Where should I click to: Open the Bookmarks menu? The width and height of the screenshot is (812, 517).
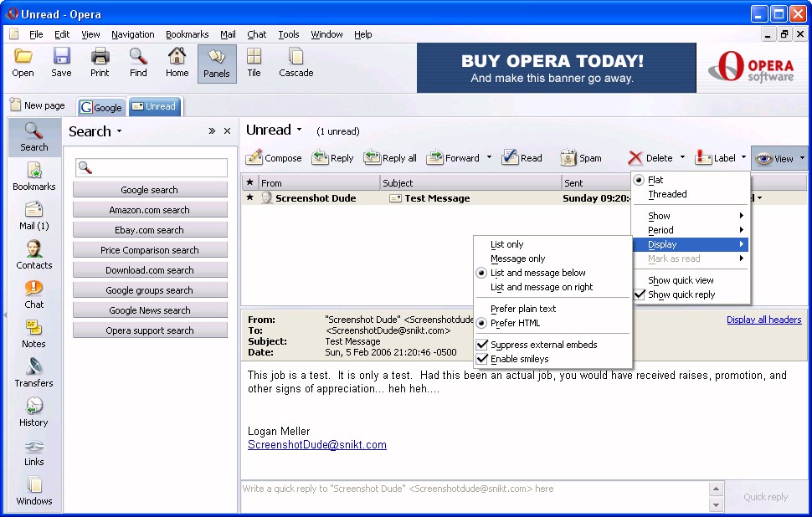(x=187, y=34)
